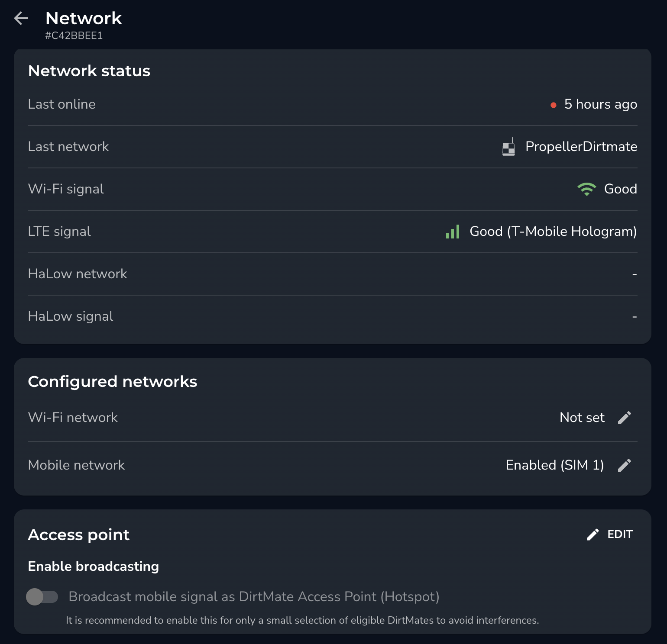Viewport: 667px width, 644px height.
Task: Click the Mobile network label
Action: coord(76,465)
